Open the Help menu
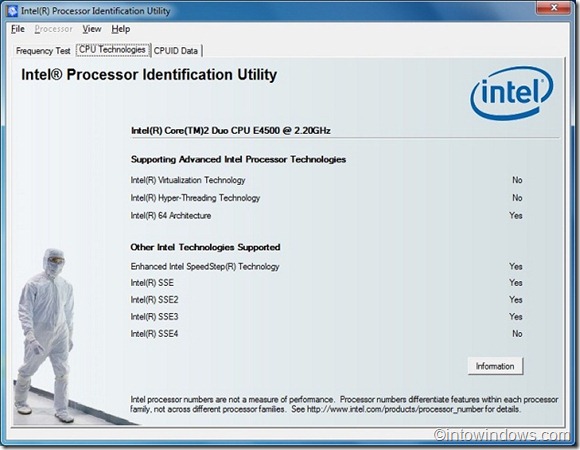The height and width of the screenshot is (450, 580). click(121, 29)
